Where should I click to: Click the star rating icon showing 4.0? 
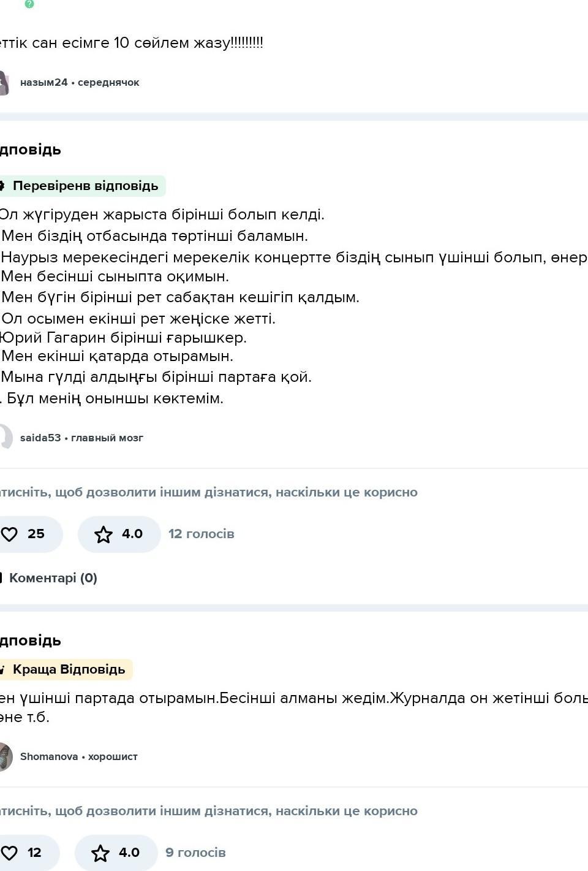click(x=104, y=534)
